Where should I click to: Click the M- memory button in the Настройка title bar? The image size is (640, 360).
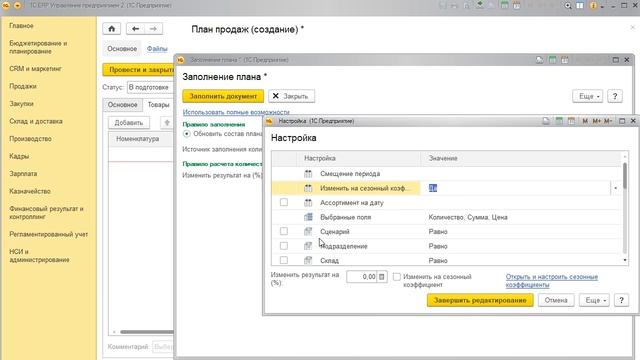point(608,121)
